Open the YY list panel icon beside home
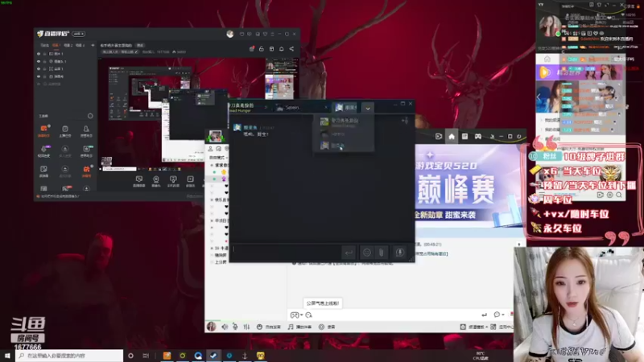The width and height of the screenshot is (644, 362). tap(464, 136)
